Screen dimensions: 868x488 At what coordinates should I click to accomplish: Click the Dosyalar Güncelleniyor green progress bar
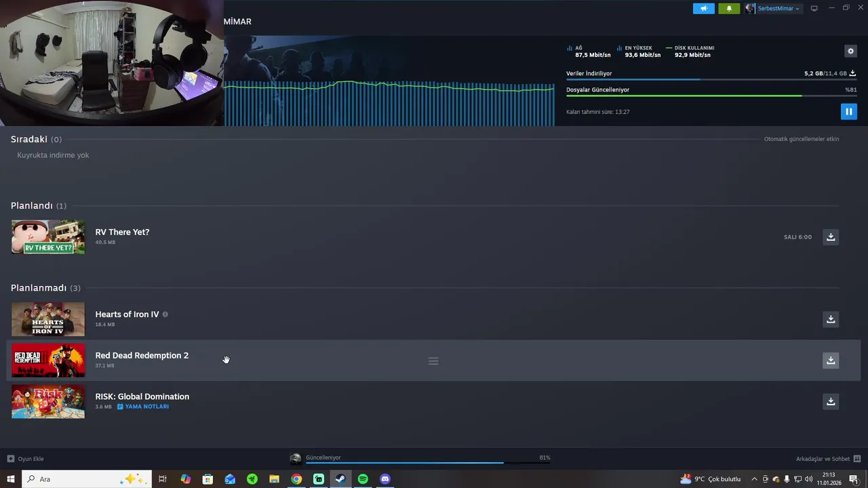(x=711, y=96)
